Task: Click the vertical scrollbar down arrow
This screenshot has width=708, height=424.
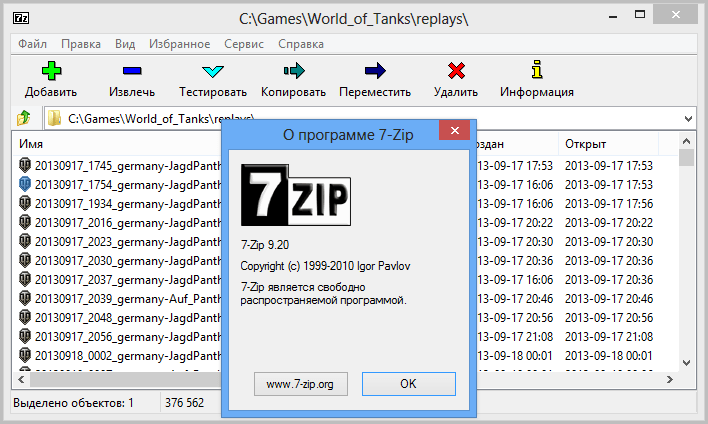Action: pos(686,363)
